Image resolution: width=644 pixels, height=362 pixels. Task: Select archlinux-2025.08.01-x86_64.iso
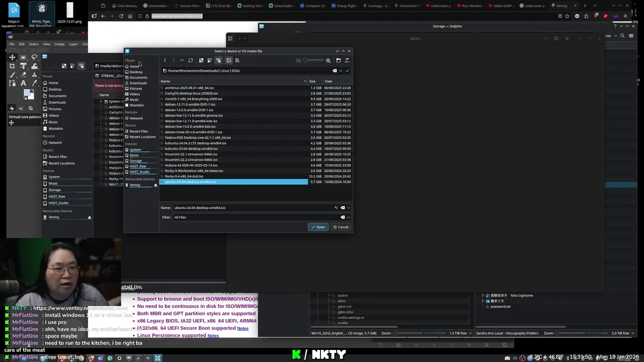pos(189,88)
